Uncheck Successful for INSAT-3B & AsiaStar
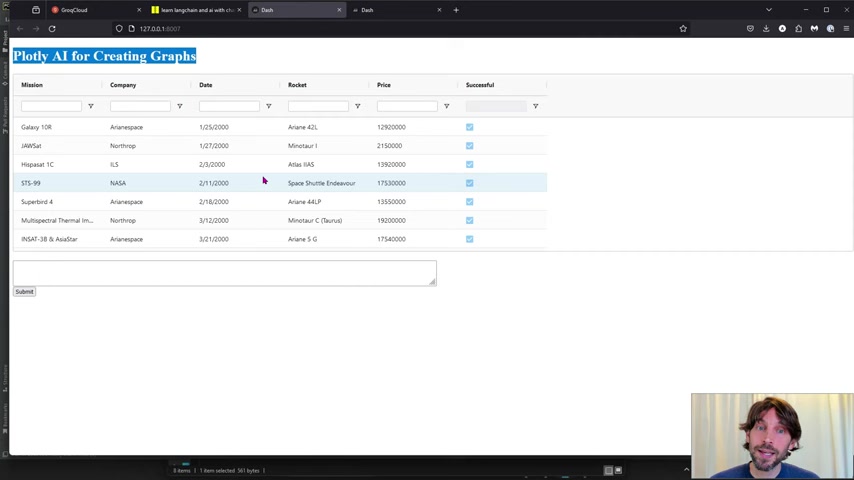Image resolution: width=854 pixels, height=480 pixels. [469, 239]
